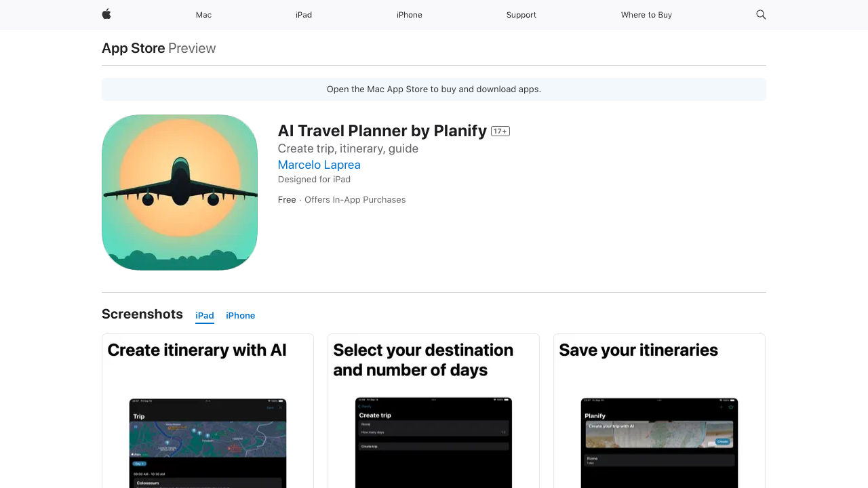Open search with the magnifying glass icon
Image resolution: width=868 pixels, height=488 pixels.
(x=761, y=14)
